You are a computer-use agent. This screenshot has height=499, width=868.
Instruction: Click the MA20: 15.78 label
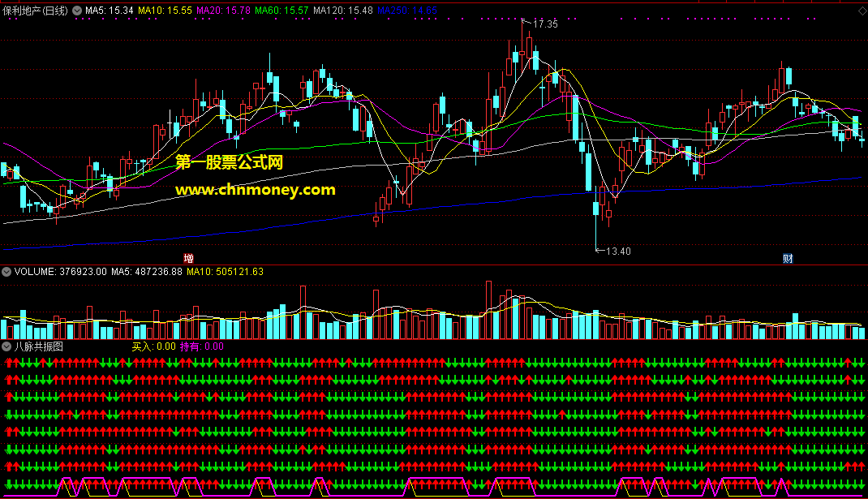pos(223,11)
